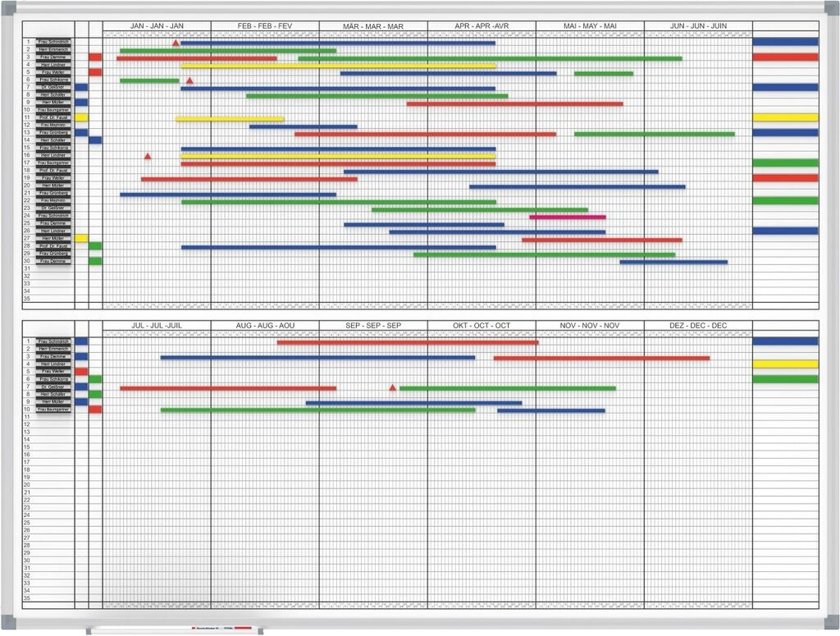Click the red triangle marker in row 1 of January
This screenshot has width=840, height=636.
[x=176, y=43]
